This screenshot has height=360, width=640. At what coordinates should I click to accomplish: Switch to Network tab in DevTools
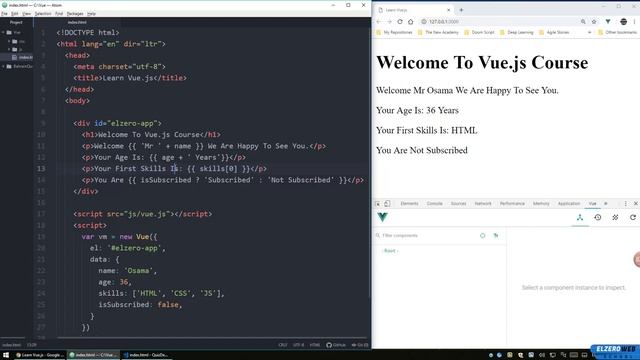point(483,203)
